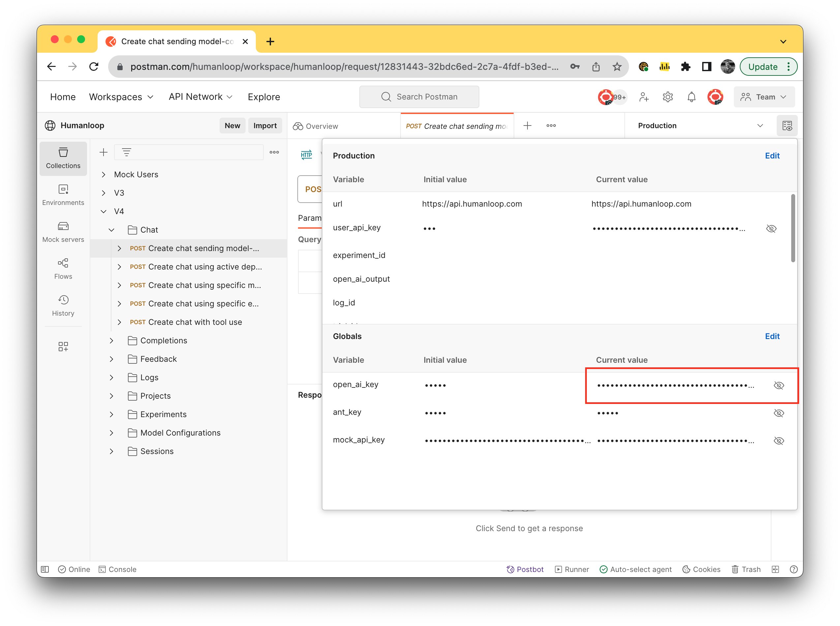The height and width of the screenshot is (626, 840).
Task: Collapse the Chat folder
Action: click(111, 230)
